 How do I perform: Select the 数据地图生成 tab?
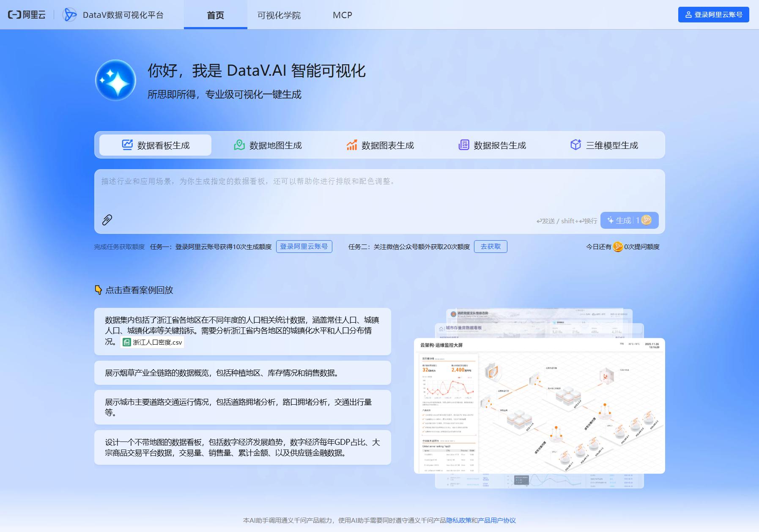point(268,145)
